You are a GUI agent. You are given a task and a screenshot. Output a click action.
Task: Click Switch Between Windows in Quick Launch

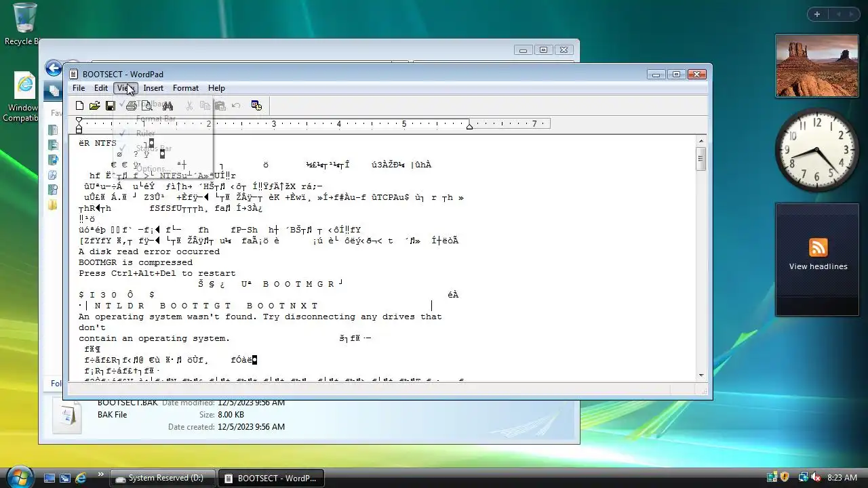coord(65,478)
